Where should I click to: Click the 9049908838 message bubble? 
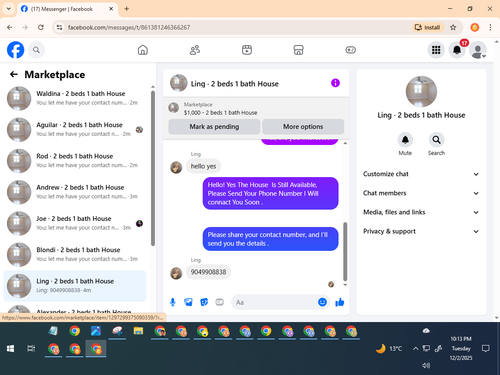(x=208, y=272)
